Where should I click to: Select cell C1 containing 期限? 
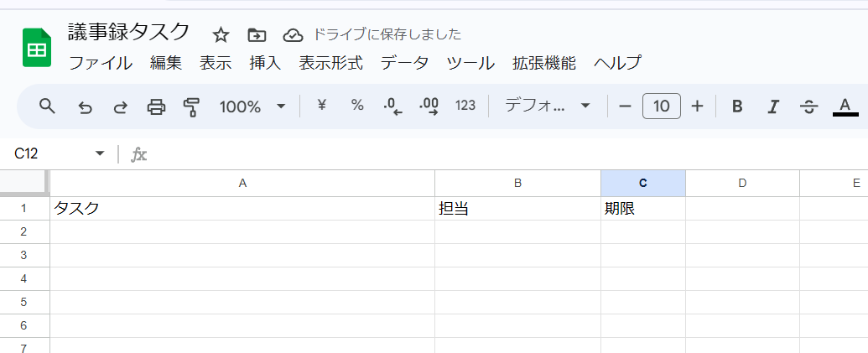click(x=643, y=209)
